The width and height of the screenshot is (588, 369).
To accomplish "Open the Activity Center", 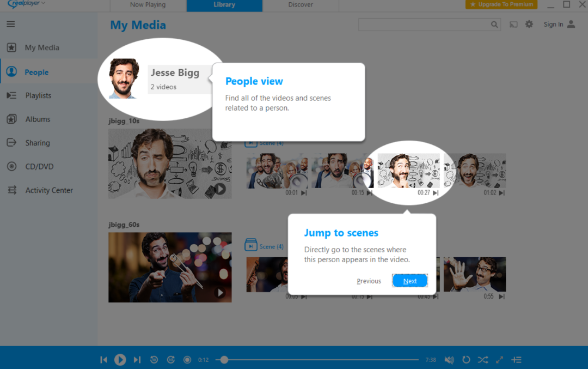I will pos(49,190).
